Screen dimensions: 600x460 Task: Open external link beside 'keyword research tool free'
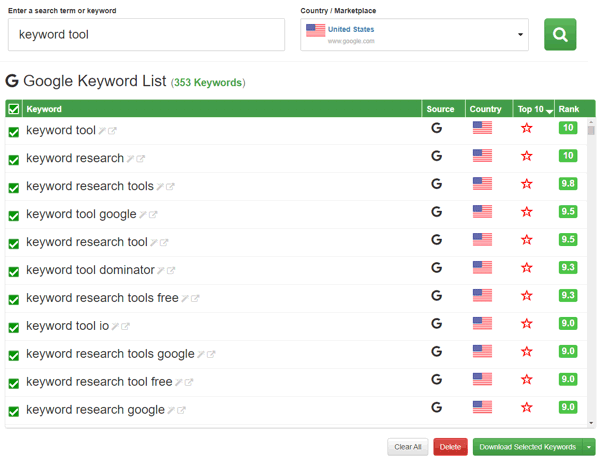(189, 382)
